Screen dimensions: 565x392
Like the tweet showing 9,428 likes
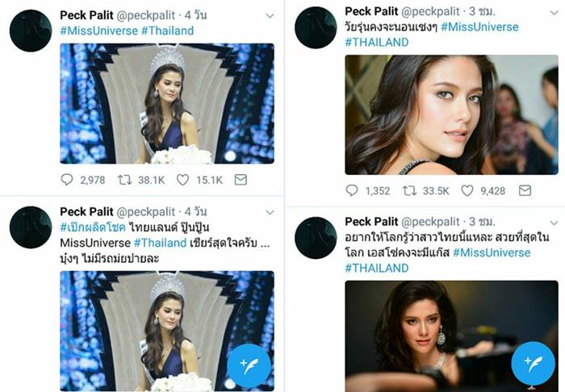467,191
